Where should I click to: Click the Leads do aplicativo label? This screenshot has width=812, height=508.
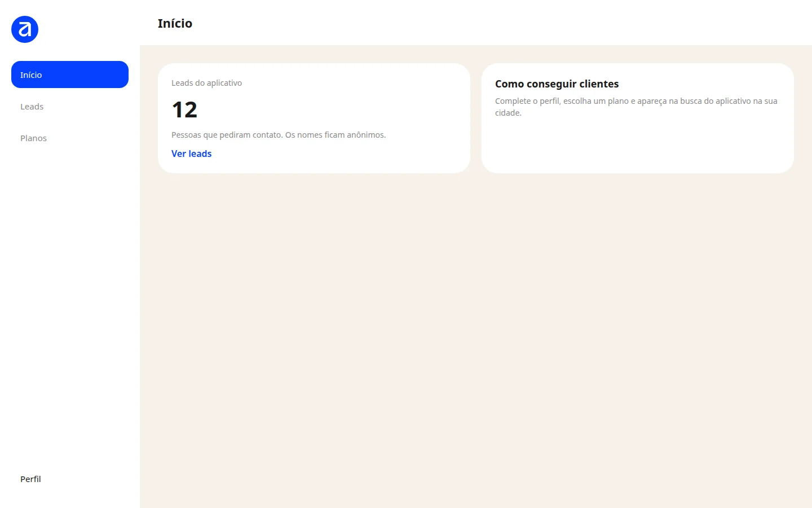coord(206,83)
